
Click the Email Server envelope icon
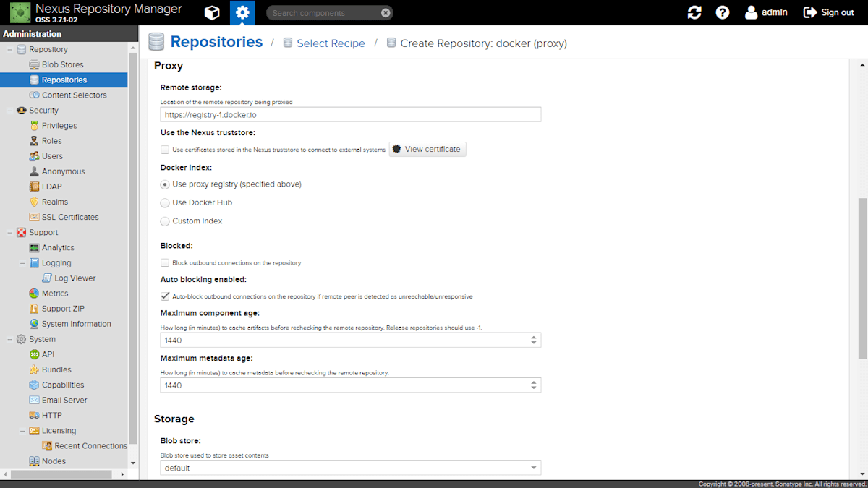tap(34, 400)
